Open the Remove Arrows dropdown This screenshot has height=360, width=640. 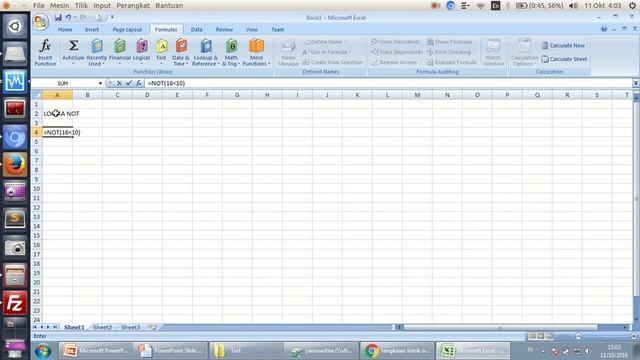point(420,62)
